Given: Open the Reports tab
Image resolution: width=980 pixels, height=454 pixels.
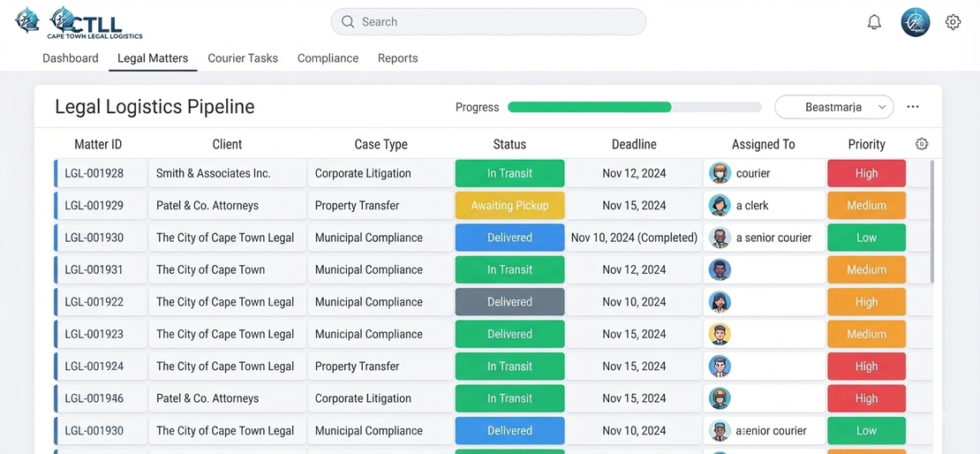Looking at the screenshot, I should 397,58.
